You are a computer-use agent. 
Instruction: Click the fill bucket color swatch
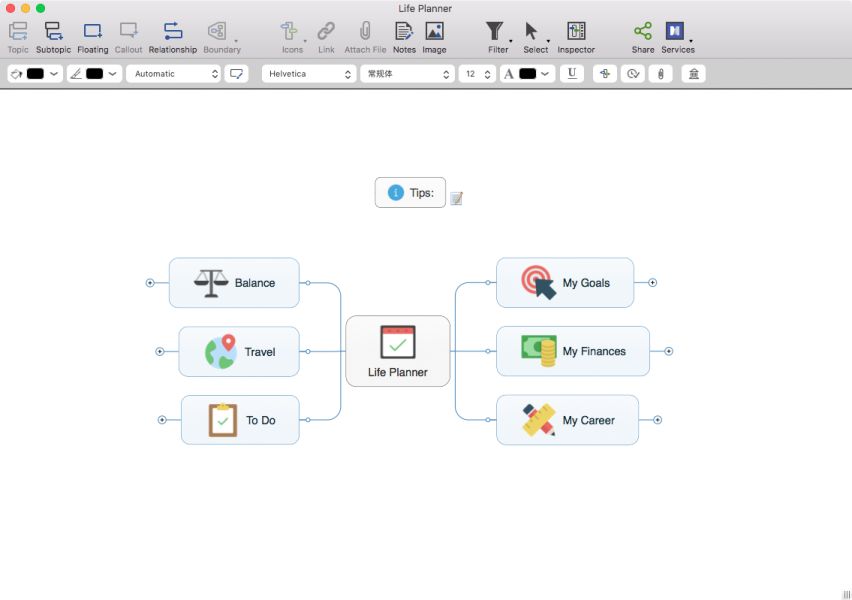coord(35,74)
